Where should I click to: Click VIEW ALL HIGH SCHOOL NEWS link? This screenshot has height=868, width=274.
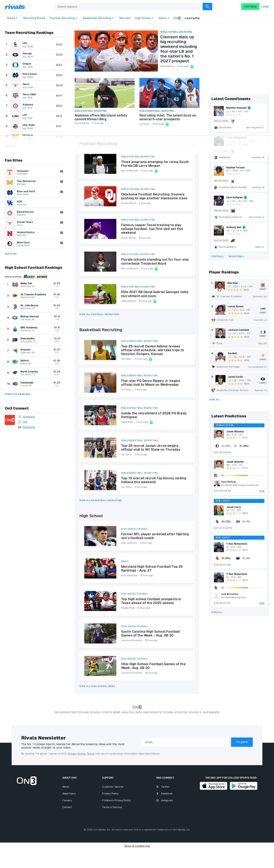pos(97,686)
